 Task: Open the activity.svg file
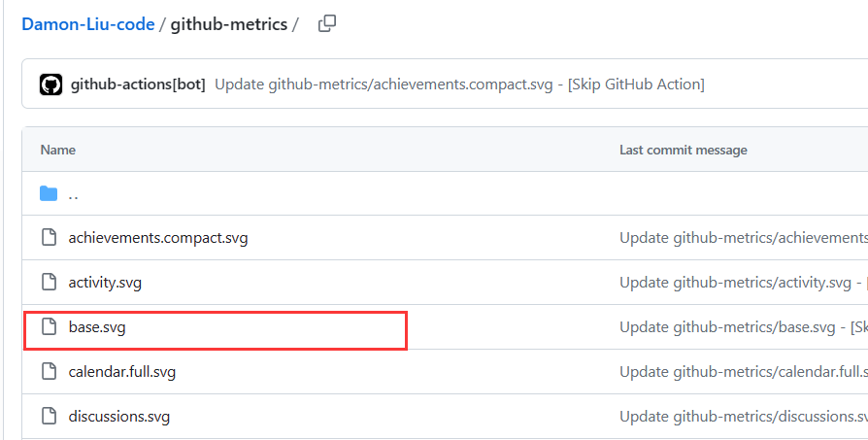click(106, 283)
